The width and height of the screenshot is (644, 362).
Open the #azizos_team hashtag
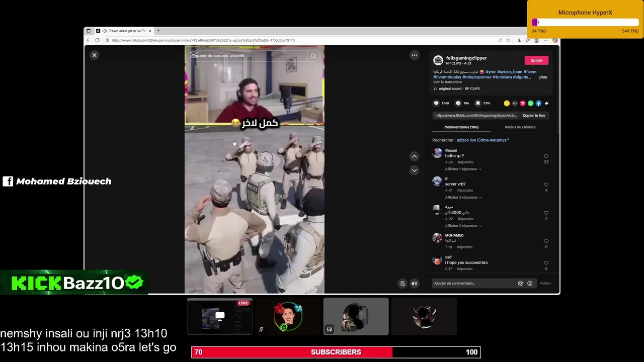(x=510, y=72)
